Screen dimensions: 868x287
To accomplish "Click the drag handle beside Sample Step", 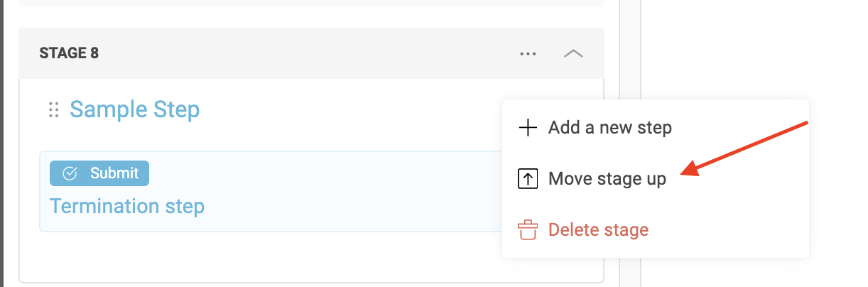I will tap(53, 110).
